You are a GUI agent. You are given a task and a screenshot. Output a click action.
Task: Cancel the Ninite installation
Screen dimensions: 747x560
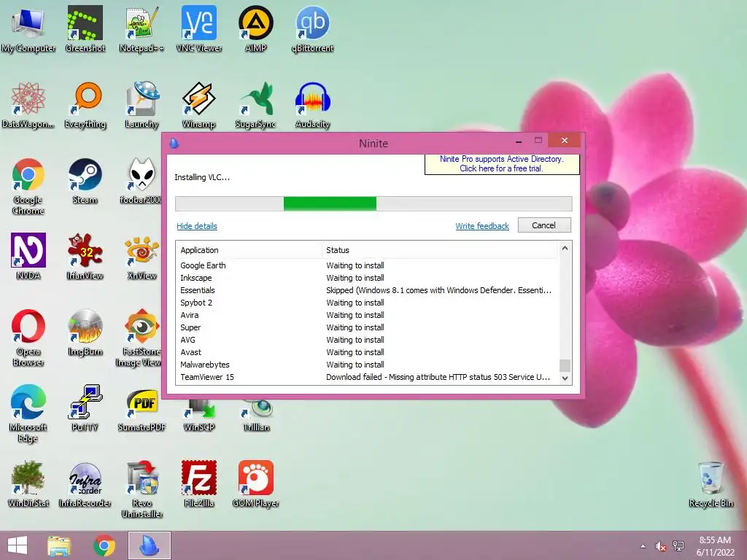544,225
